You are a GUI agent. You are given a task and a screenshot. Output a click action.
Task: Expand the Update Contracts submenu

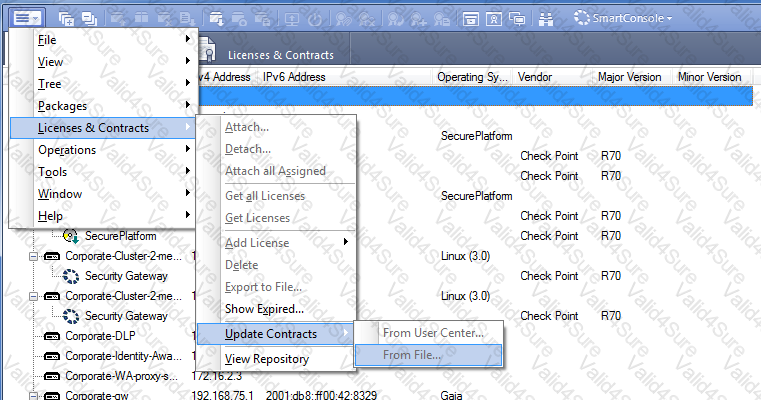click(275, 334)
